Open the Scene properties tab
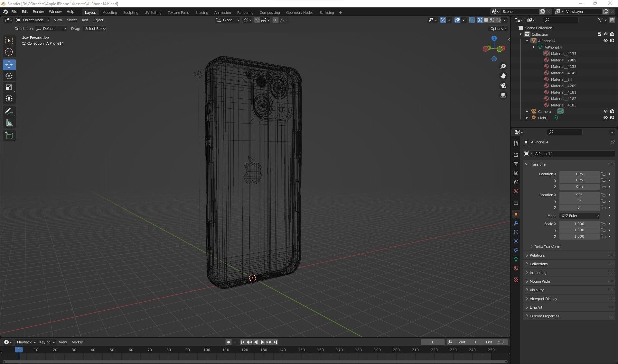 click(516, 182)
